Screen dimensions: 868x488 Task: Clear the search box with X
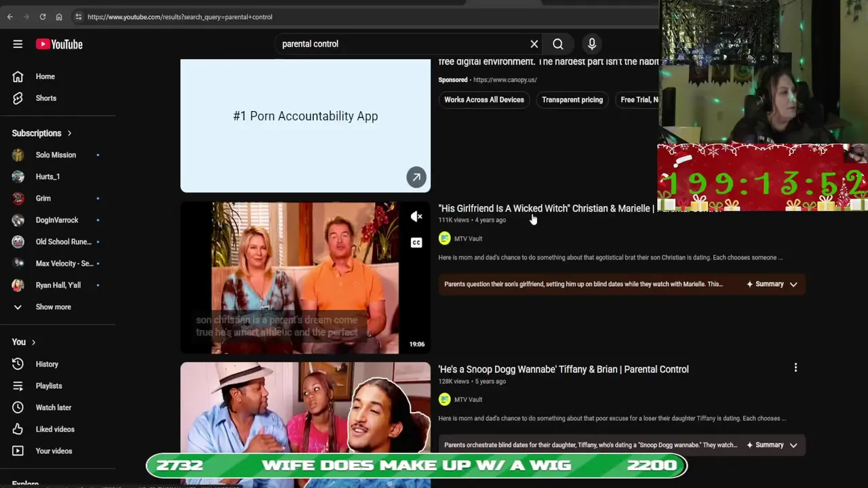pyautogui.click(x=534, y=44)
